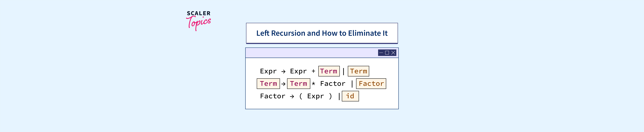
Task: Click the asterisk symbol in the Term rule
Action: click(x=313, y=84)
